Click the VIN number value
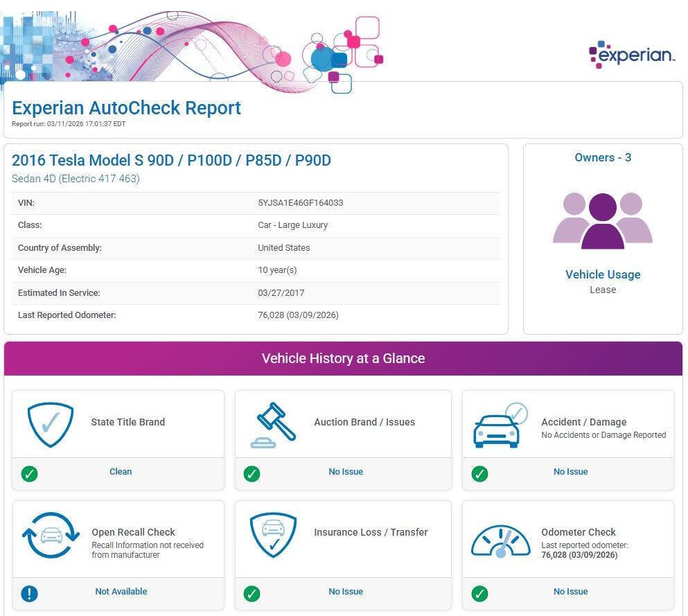The height and width of the screenshot is (616, 688). tap(300, 203)
